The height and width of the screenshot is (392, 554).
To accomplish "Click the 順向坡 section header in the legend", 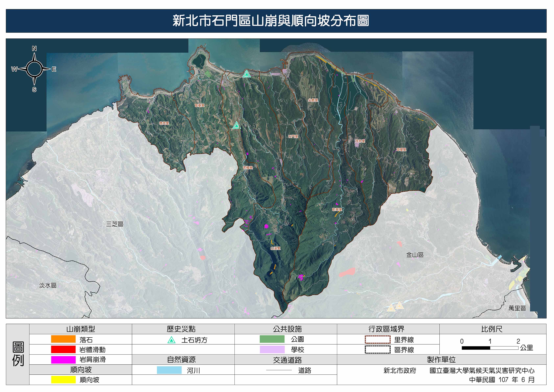I will pyautogui.click(x=81, y=370).
